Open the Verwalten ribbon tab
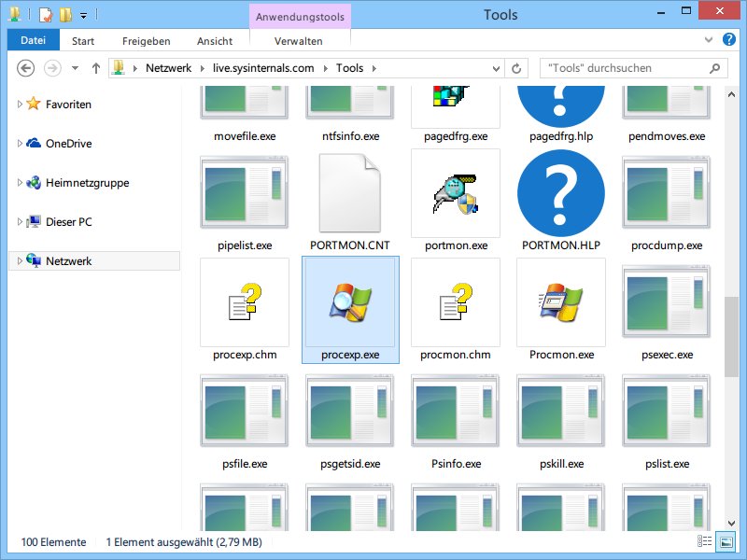This screenshot has width=747, height=560. tap(299, 41)
